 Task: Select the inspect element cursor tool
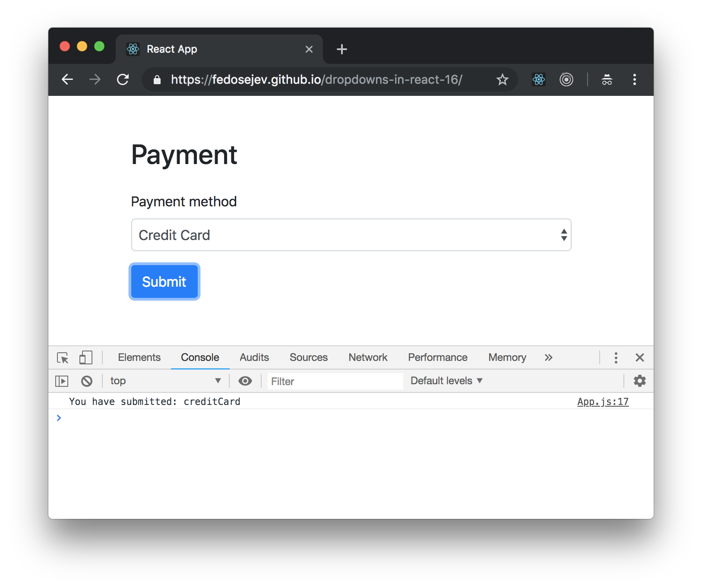(x=62, y=358)
